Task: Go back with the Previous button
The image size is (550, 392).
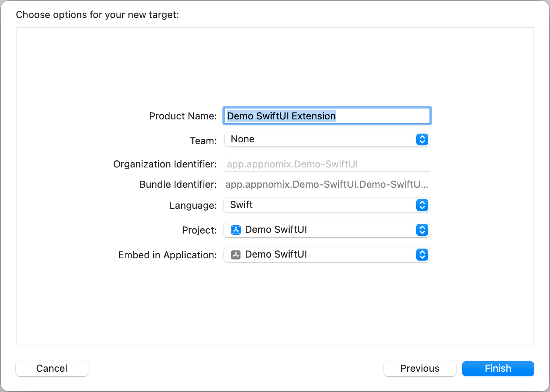Action: tap(420, 368)
